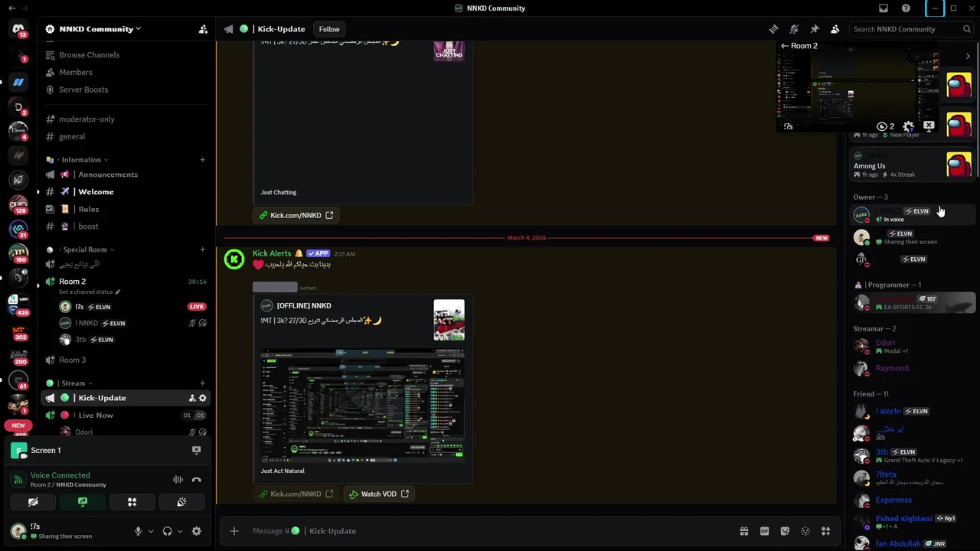The width and height of the screenshot is (980, 551).
Task: Stop streaming icon next to Screen 1
Action: (x=196, y=450)
